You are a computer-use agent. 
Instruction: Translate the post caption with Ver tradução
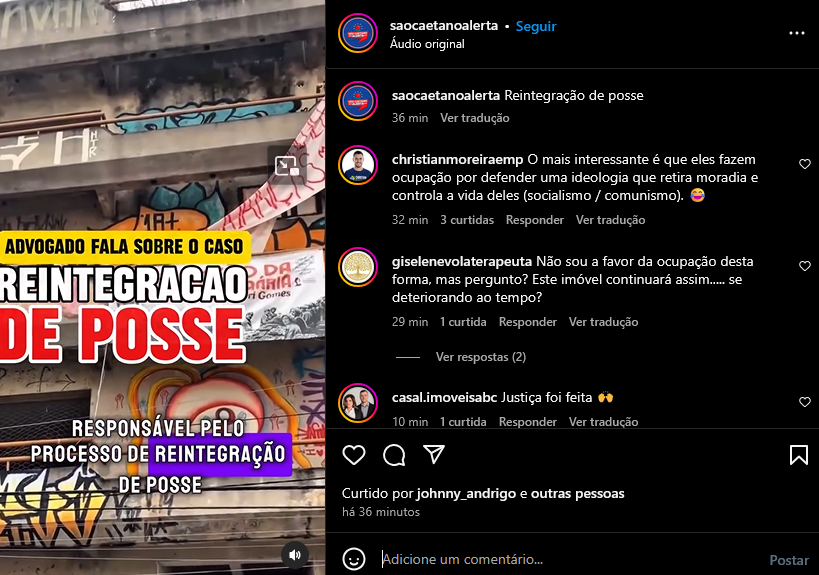pos(474,118)
